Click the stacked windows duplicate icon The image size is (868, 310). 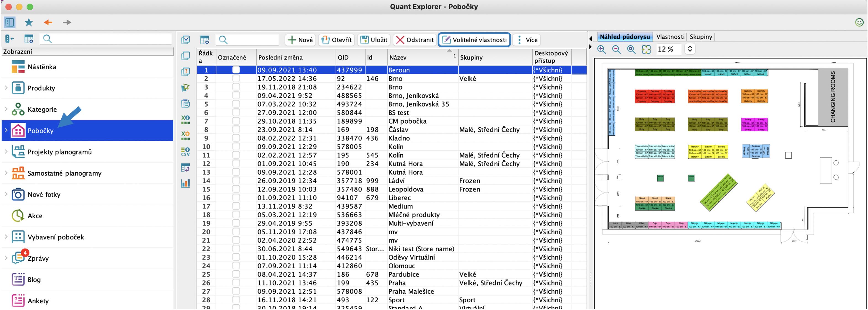pos(185,56)
